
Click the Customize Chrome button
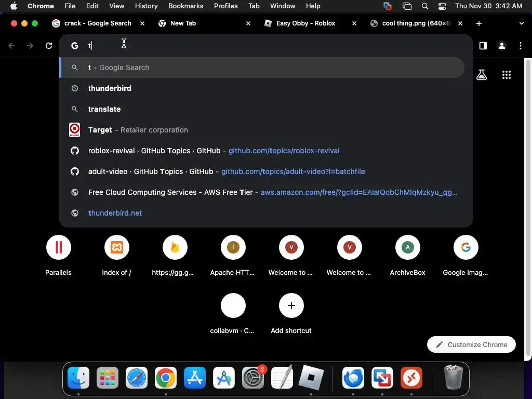[x=471, y=344]
